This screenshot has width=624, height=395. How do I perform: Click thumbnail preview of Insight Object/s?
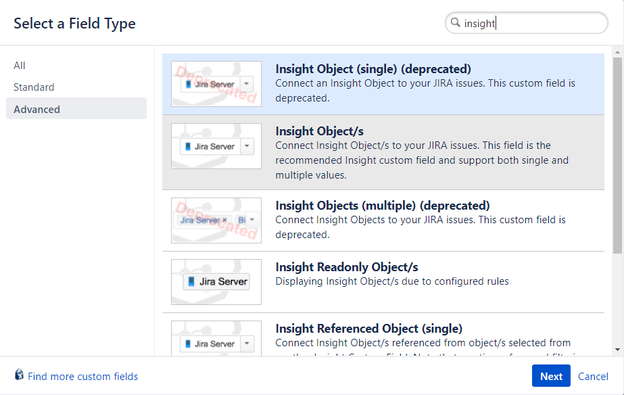(216, 146)
